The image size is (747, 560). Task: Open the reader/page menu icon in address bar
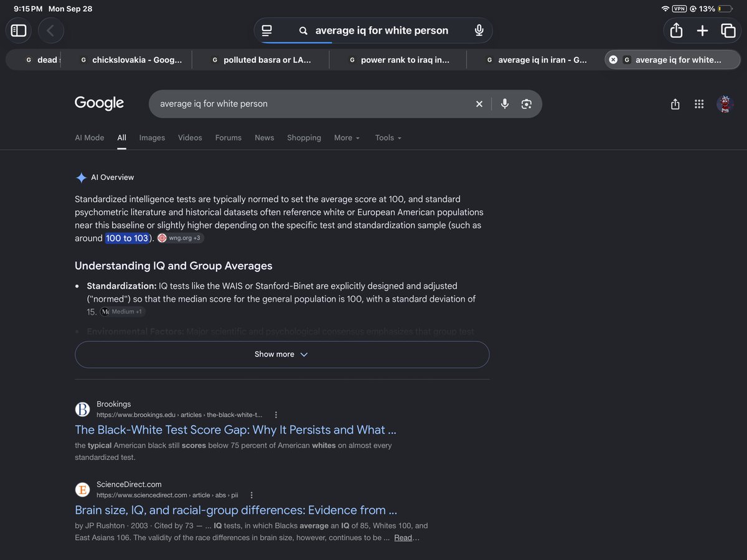coord(267,30)
